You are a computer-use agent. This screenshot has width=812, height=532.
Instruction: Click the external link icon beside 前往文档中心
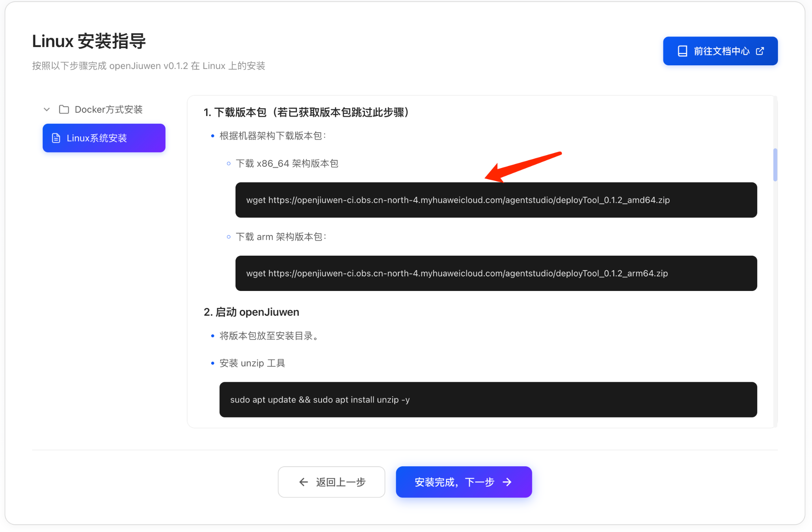(x=760, y=51)
